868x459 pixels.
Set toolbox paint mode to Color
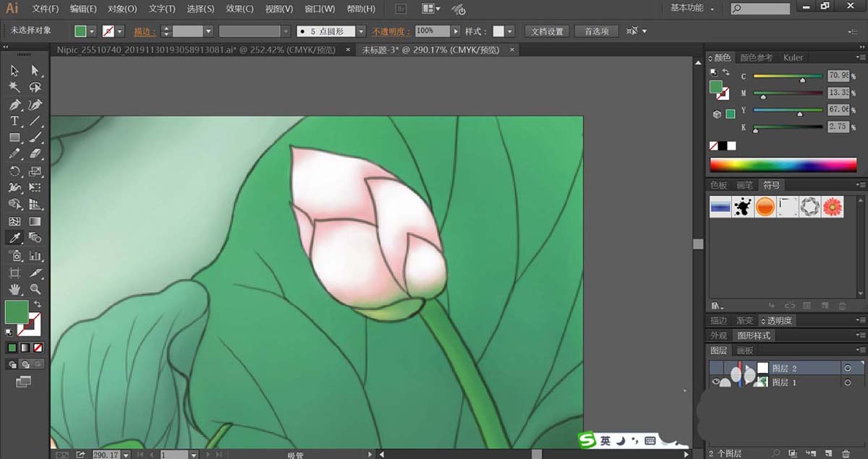[12, 348]
